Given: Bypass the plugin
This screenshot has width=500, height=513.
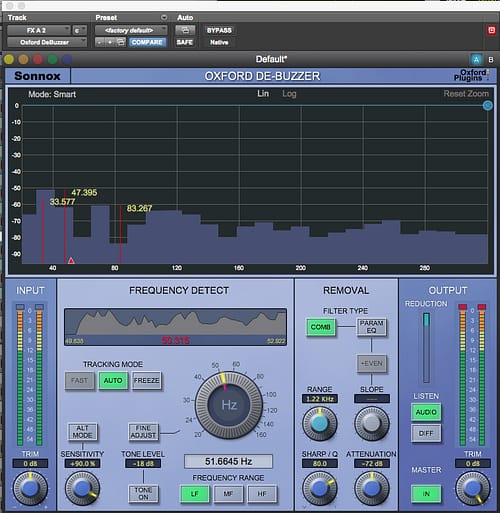Looking at the screenshot, I should click(x=219, y=30).
